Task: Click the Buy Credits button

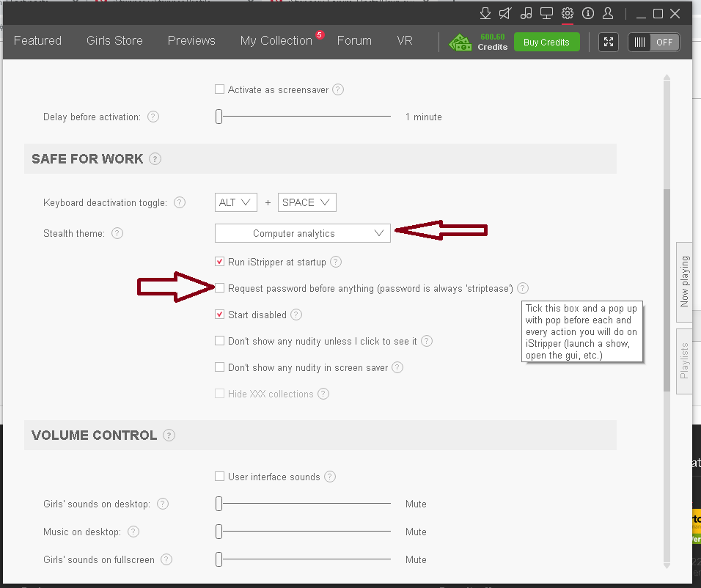Action: click(x=547, y=42)
